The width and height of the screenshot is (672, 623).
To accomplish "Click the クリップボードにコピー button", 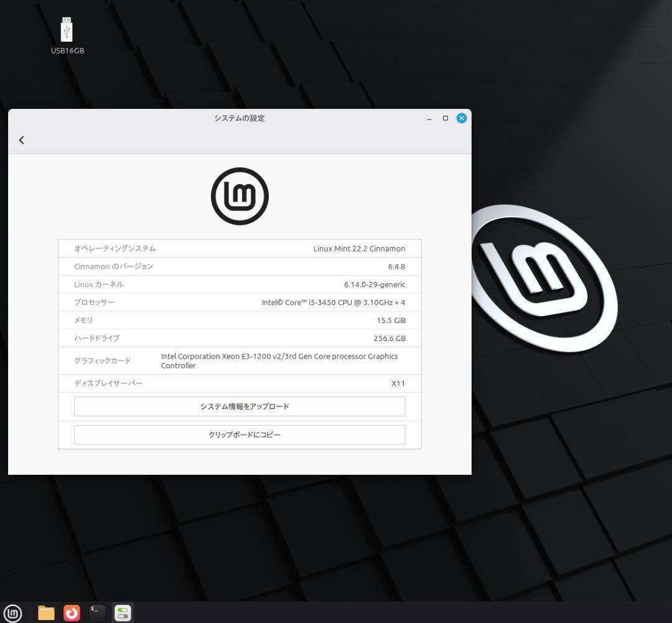I will click(x=240, y=434).
